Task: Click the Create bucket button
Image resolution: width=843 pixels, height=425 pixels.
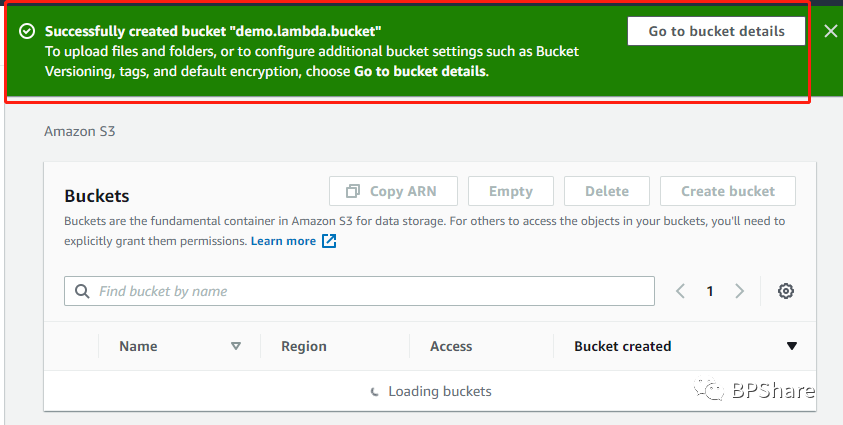Action: 728,191
